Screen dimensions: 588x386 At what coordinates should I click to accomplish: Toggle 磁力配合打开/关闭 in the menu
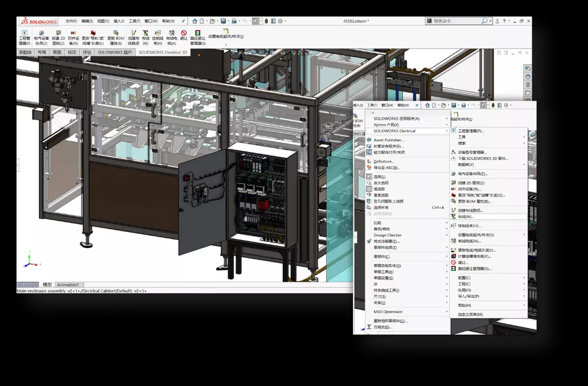(389, 153)
